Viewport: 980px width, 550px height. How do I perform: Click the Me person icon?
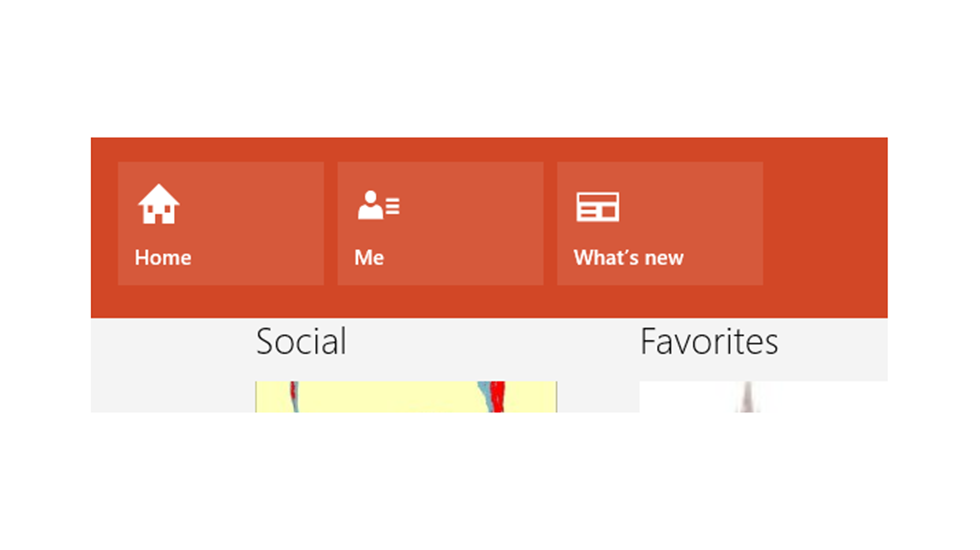(371, 206)
